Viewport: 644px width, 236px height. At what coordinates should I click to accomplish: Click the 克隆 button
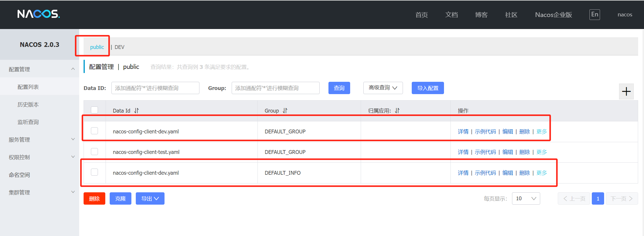(x=121, y=198)
